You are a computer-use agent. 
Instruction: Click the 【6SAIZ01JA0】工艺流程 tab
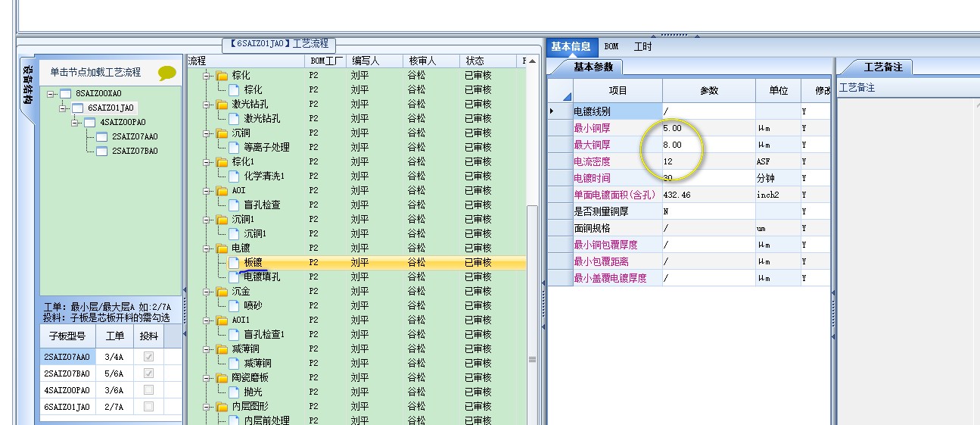point(279,45)
